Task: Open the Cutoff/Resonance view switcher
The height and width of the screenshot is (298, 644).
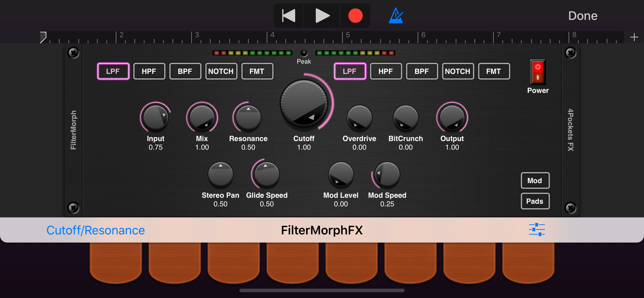Action: (96, 230)
